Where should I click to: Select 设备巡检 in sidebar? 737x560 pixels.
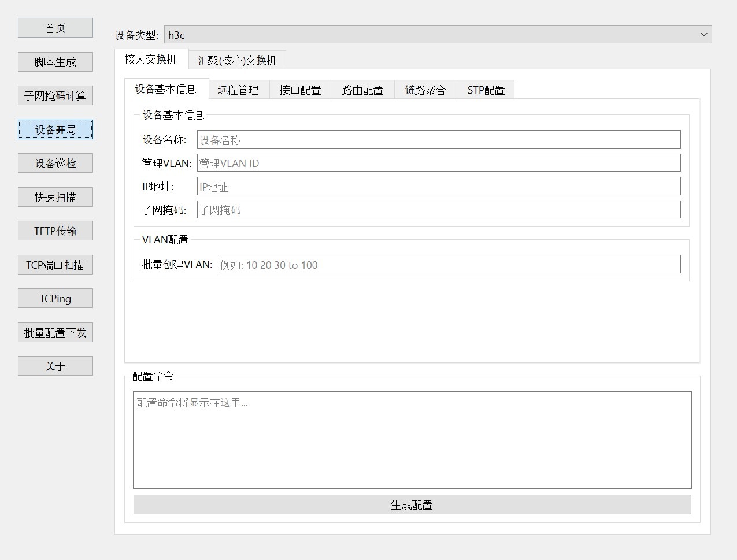tap(55, 163)
